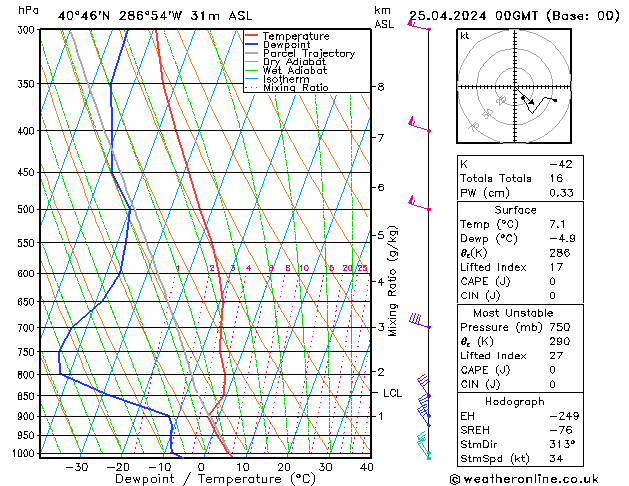
Task: Click the Parcel Trajectory legend entry
Action: coord(301,54)
